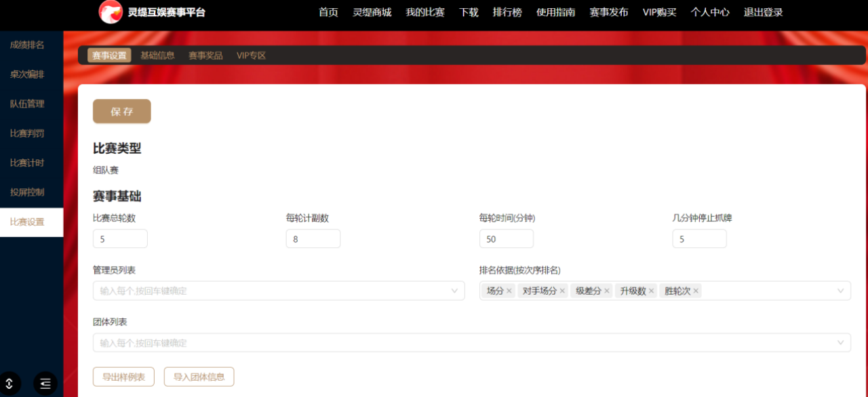Focus the 比赛总轮数 input field

(x=120, y=239)
